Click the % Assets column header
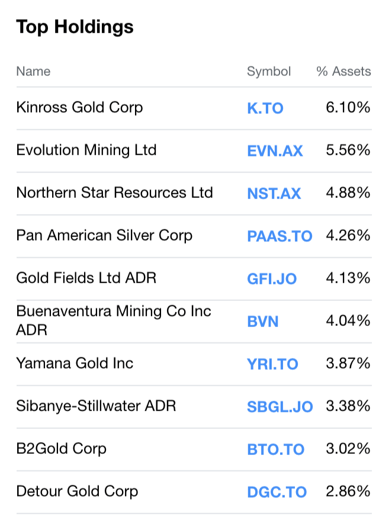392x532 pixels. click(343, 72)
